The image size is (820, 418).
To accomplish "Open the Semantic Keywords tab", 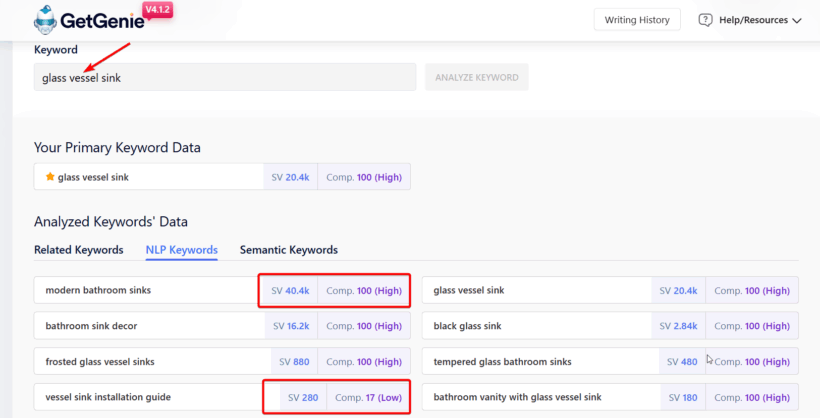I will [288, 250].
